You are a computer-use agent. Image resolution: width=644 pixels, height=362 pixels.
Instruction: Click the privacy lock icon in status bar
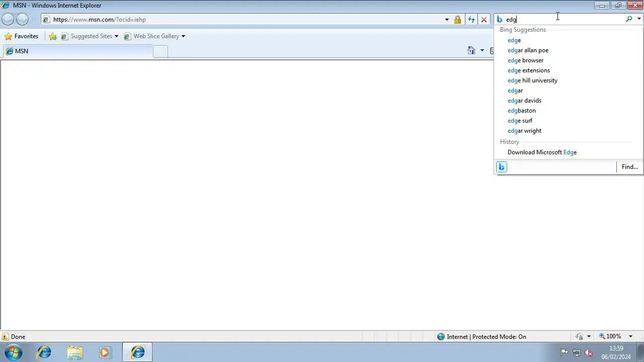pyautogui.click(x=580, y=337)
